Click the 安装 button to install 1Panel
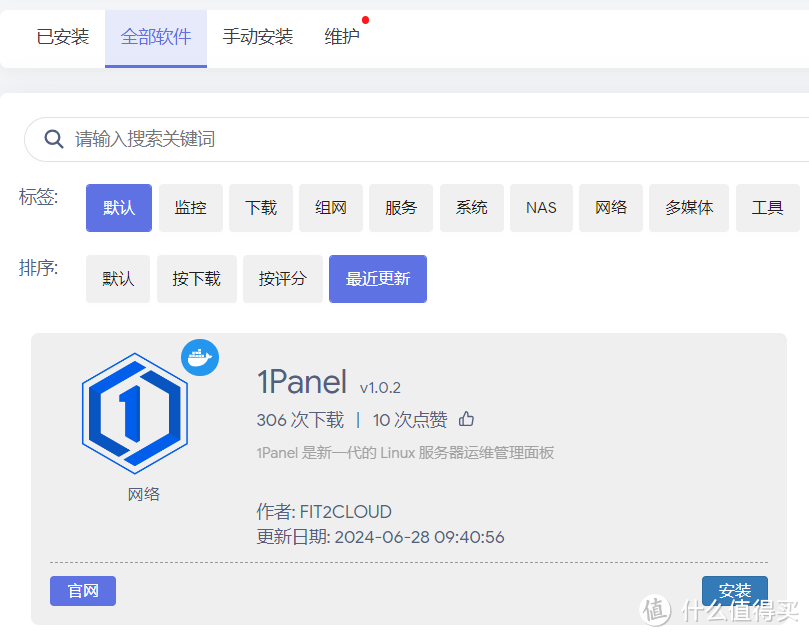 coord(734,591)
